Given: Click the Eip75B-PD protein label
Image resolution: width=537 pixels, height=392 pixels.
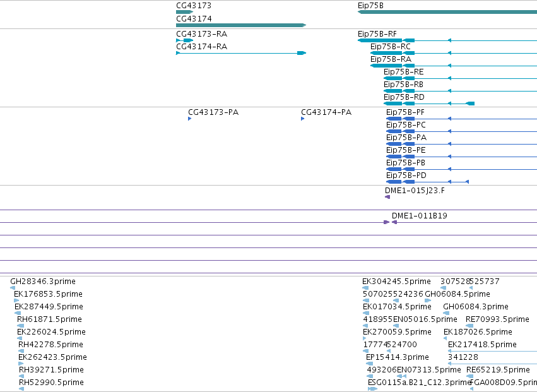Looking at the screenshot, I should (406, 175).
